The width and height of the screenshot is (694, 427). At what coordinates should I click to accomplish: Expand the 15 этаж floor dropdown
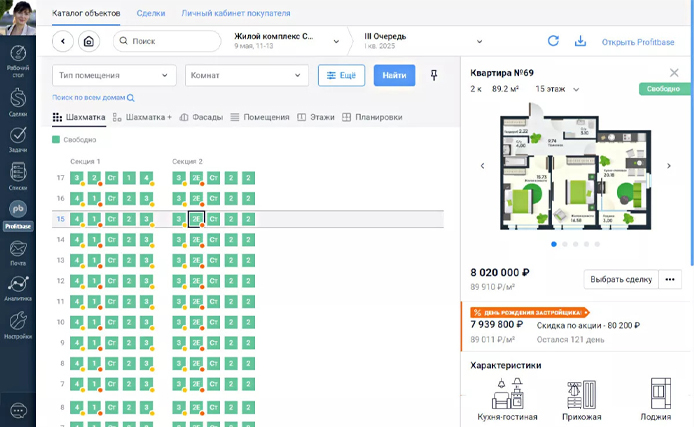(x=557, y=89)
